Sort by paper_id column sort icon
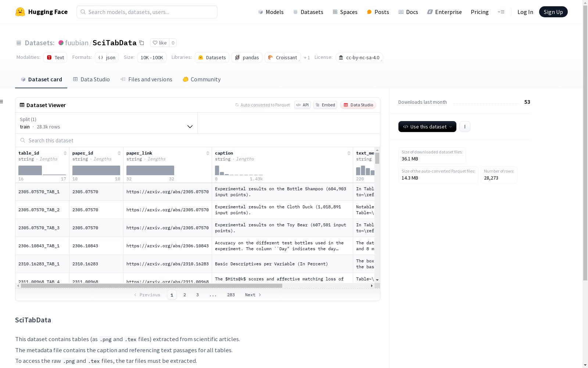 (x=119, y=153)
